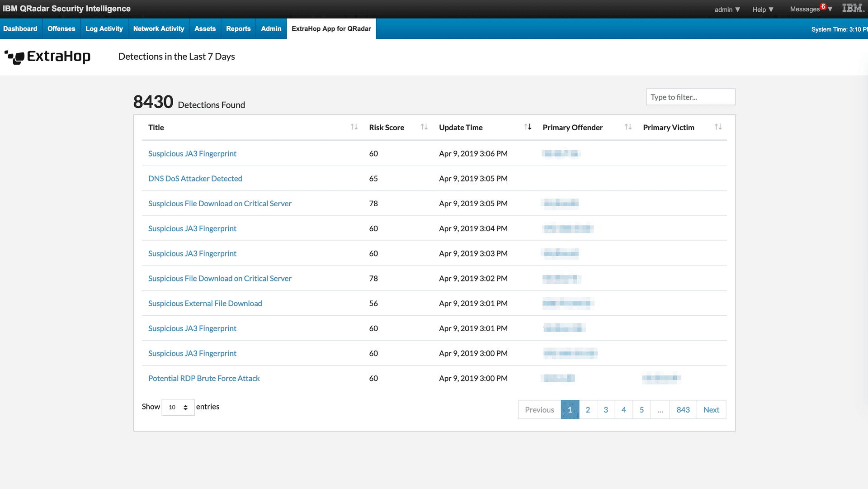868x489 pixels.
Task: Open Suspicious JA3 Fingerprint at 3:00 PM
Action: pos(192,353)
